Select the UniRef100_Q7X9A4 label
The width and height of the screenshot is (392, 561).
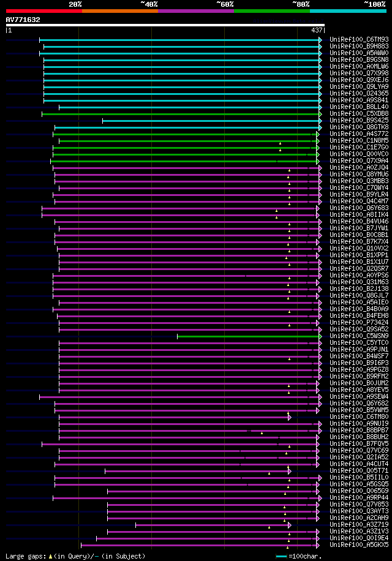359,161
